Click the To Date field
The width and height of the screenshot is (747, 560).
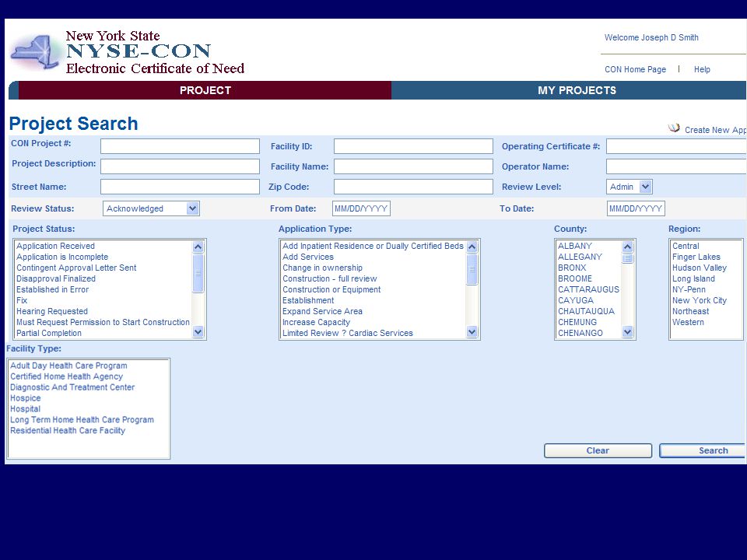[636, 208]
